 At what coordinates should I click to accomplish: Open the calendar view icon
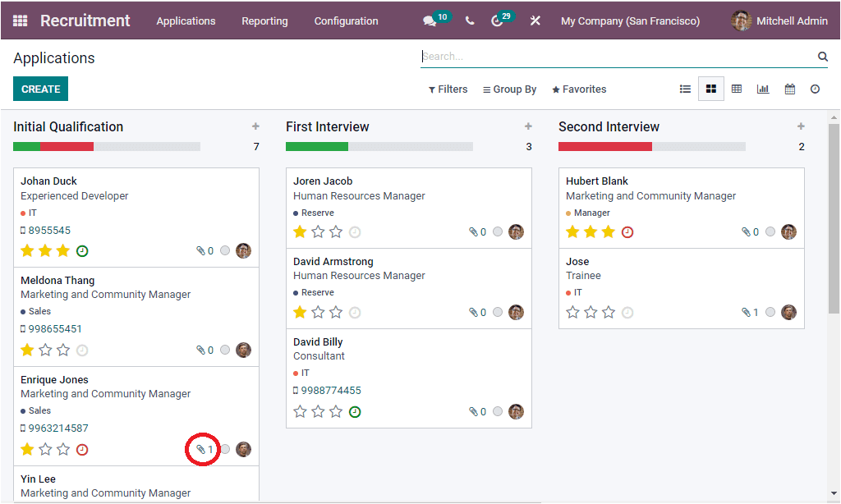[789, 89]
